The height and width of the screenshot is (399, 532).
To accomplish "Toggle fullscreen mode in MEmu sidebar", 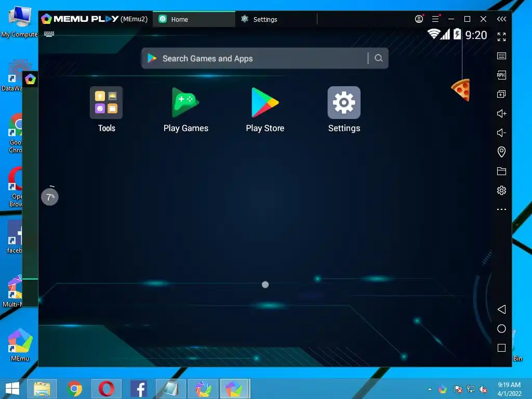I will click(x=501, y=37).
